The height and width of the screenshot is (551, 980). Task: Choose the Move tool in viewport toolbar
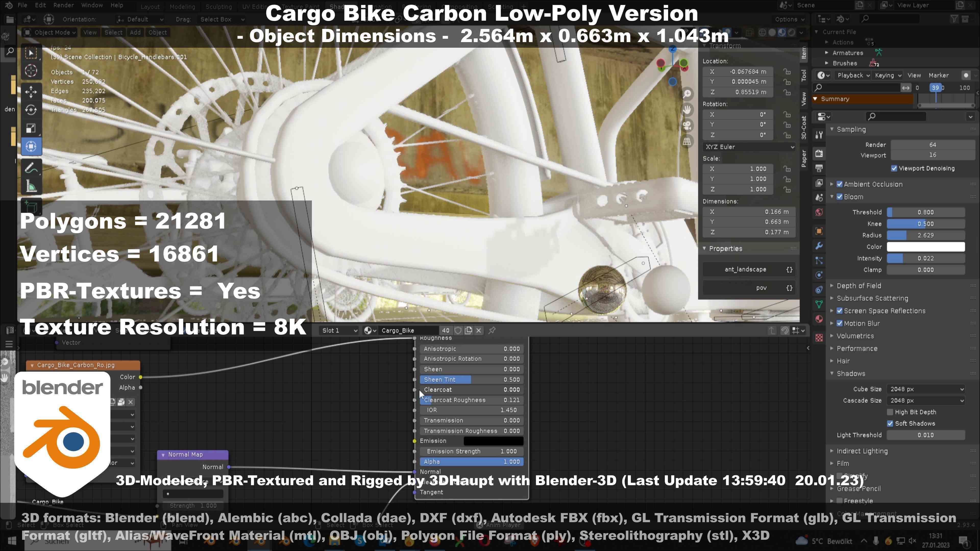coord(31,92)
